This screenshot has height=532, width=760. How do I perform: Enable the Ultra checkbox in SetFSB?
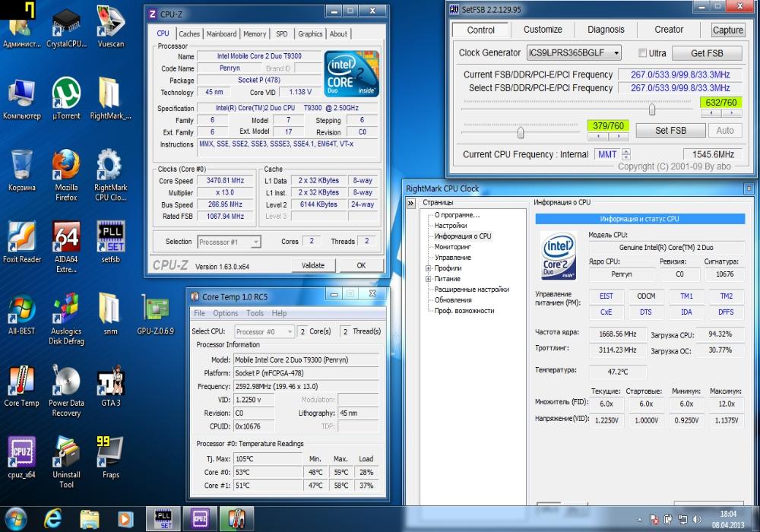[643, 52]
